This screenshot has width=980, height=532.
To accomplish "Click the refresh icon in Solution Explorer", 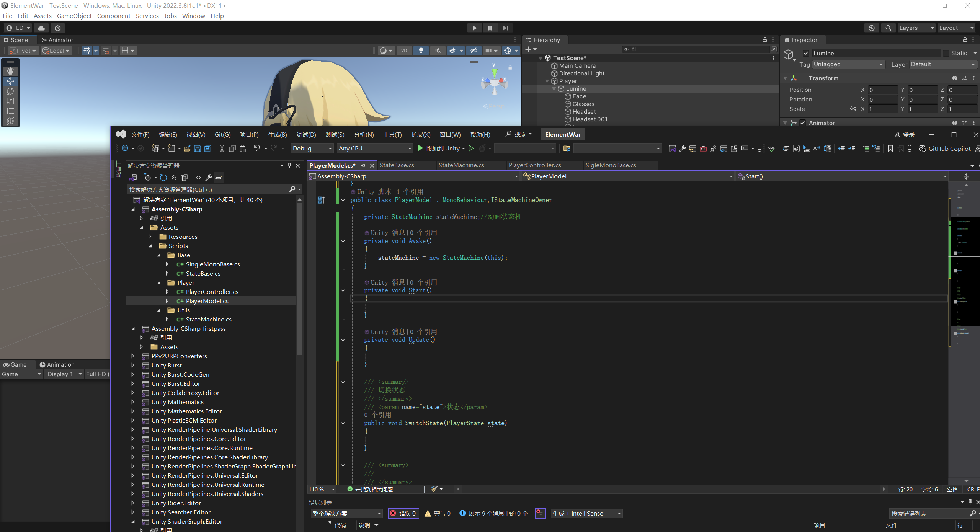I will [163, 178].
